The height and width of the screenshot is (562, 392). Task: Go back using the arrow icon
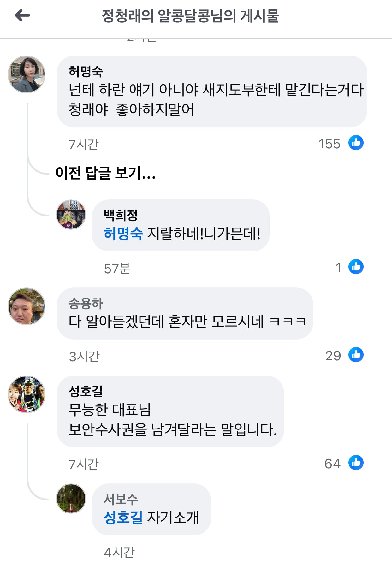(22, 15)
